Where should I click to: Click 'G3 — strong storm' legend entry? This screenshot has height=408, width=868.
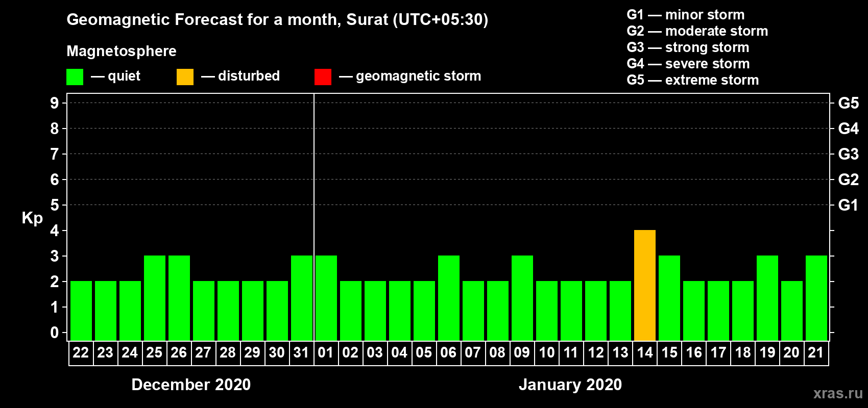pos(688,47)
